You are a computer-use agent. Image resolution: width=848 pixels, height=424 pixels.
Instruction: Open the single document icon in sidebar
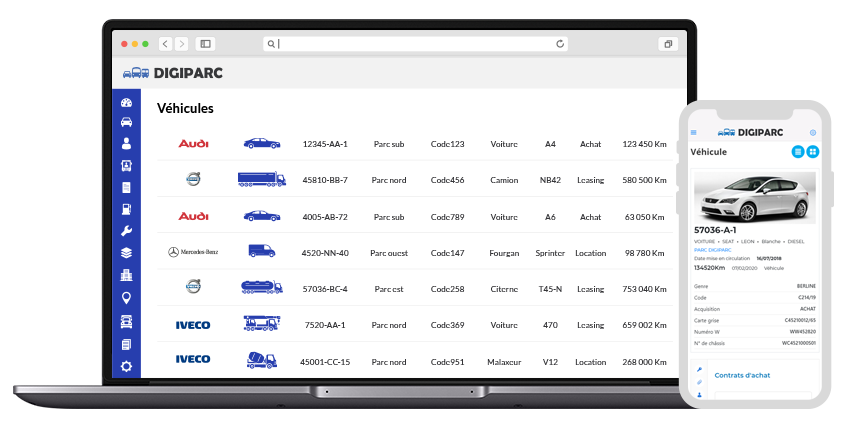(126, 188)
